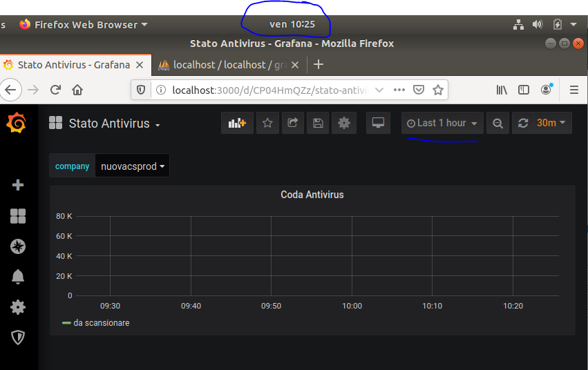Screen dimensions: 588x370
Task: Click the 80 K axis label
Action: pyautogui.click(x=64, y=216)
